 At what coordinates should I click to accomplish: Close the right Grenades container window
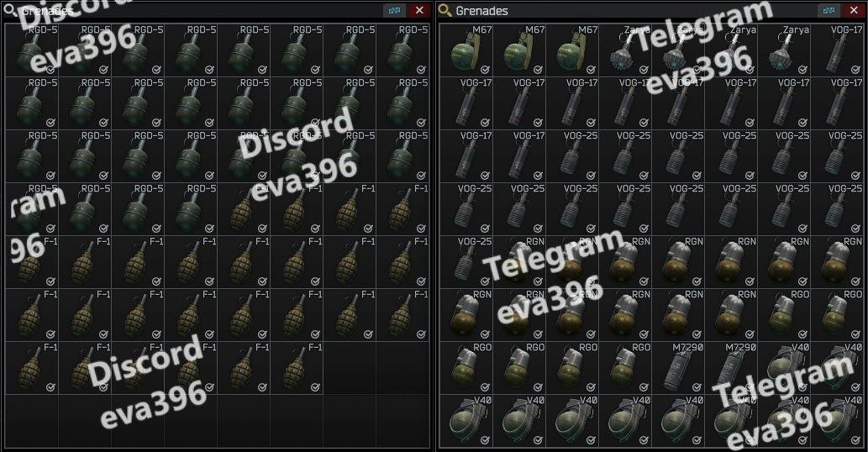tap(853, 11)
